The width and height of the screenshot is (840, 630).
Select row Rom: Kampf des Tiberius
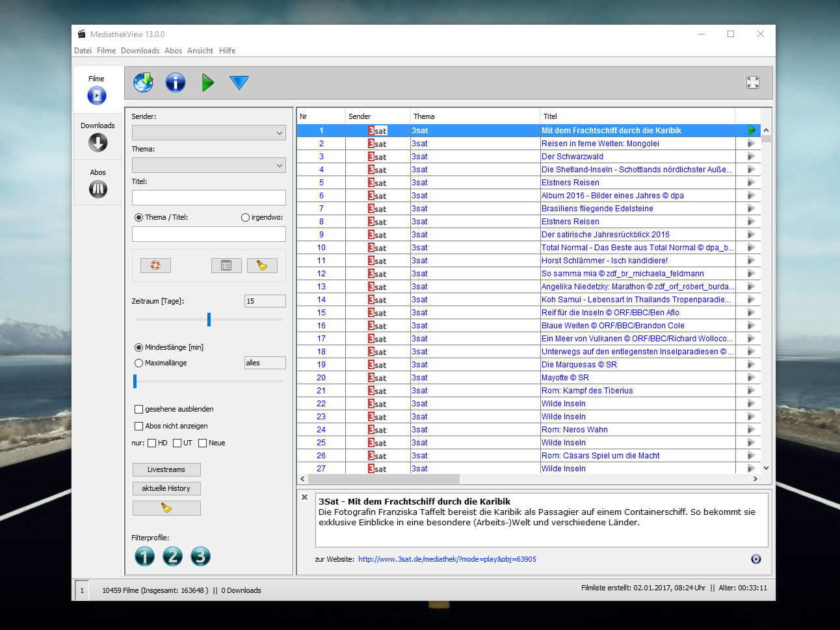point(529,391)
